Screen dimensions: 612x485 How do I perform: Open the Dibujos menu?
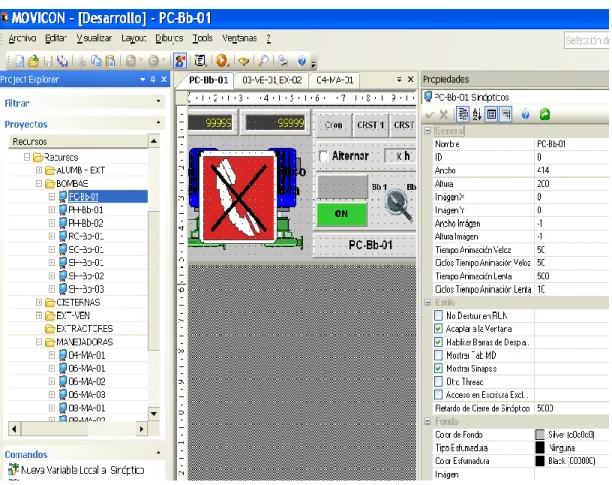coord(169,38)
